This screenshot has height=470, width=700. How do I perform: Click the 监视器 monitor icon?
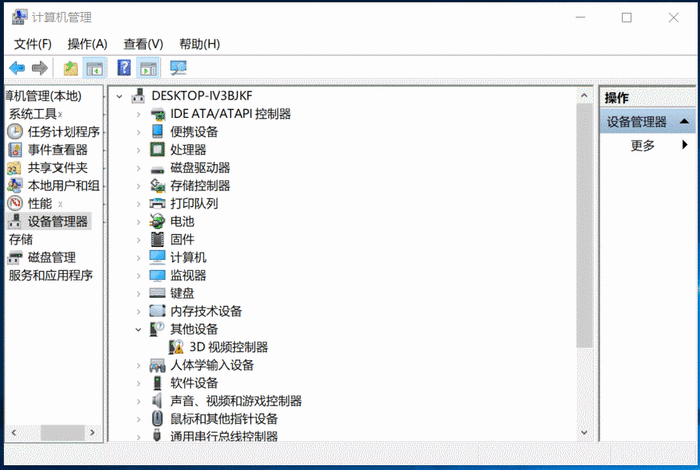pyautogui.click(x=157, y=275)
